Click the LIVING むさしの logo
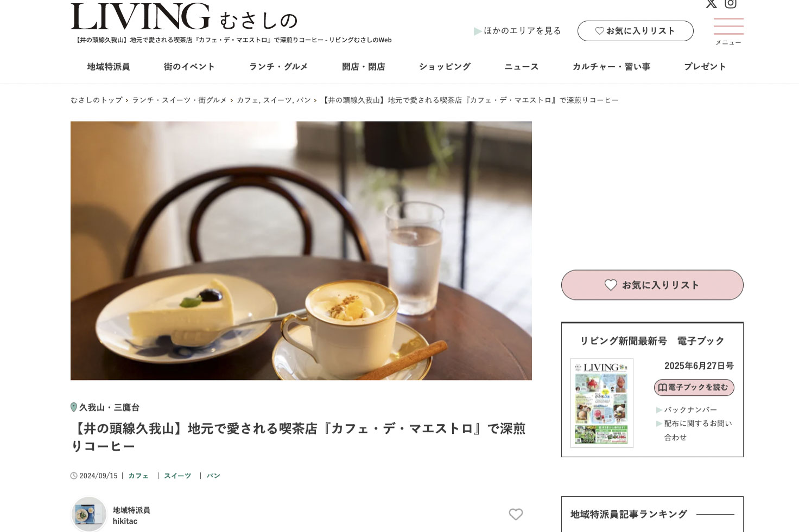This screenshot has height=532, width=799. click(185, 17)
